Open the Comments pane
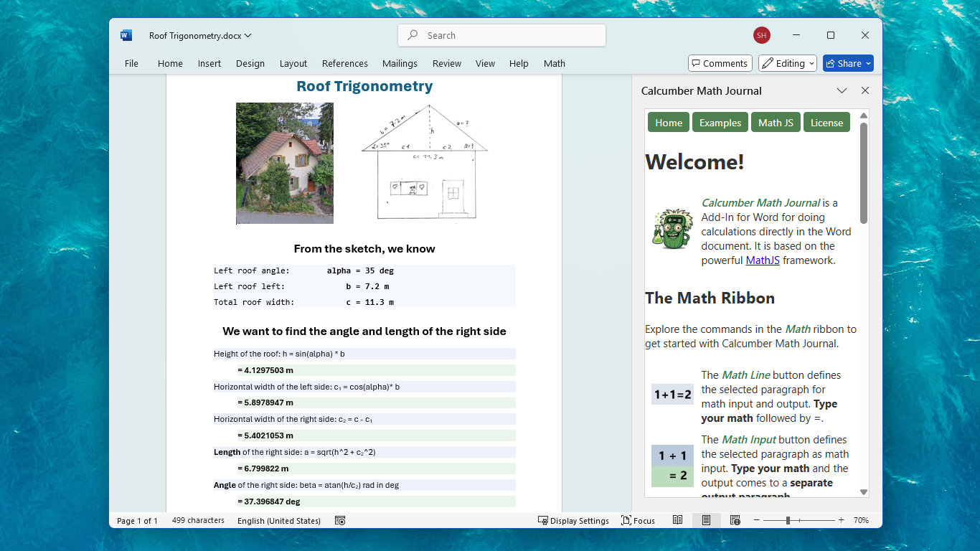Screen dimensions: 980x551 pyautogui.click(x=720, y=63)
